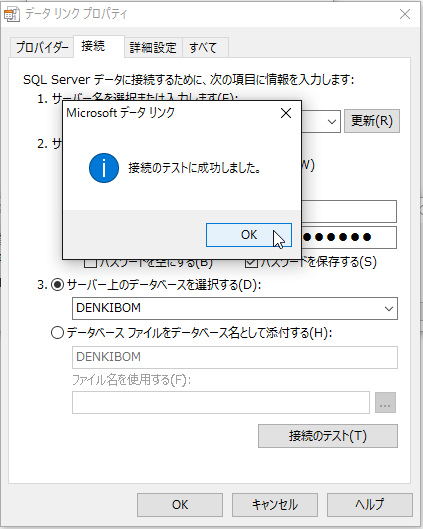Screen dimensions: 423x529
Task: Select サーバー上のデータベースを選択する radio button
Action: point(57,285)
